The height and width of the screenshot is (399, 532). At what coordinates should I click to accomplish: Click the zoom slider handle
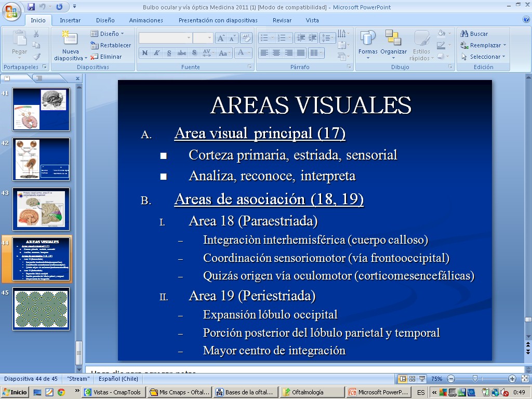pos(474,379)
